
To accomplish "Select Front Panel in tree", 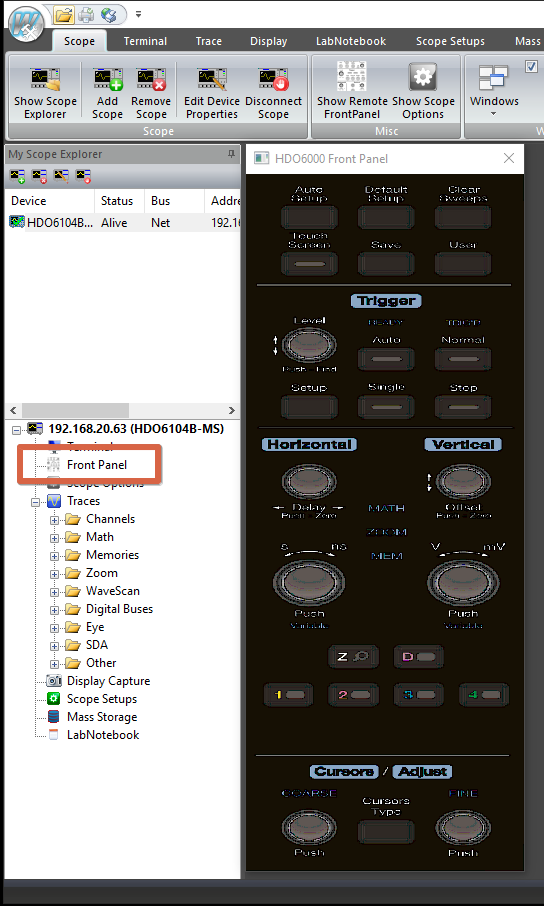I will (x=97, y=465).
